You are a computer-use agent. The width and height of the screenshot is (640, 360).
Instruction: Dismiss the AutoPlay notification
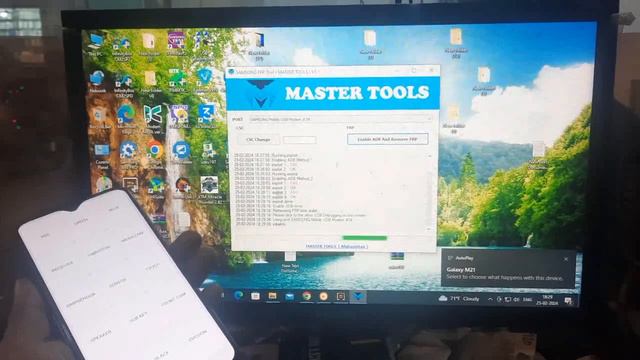pyautogui.click(x=566, y=259)
